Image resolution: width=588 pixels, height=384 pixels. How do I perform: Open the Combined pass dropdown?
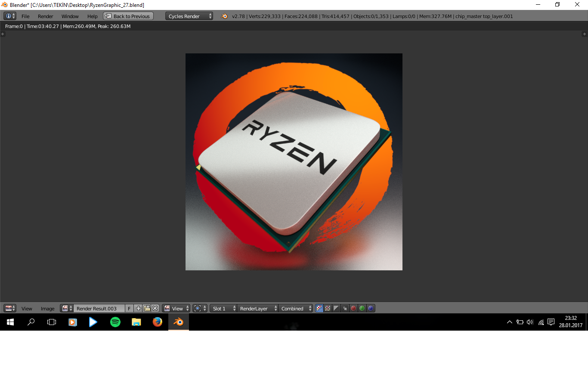[296, 308]
